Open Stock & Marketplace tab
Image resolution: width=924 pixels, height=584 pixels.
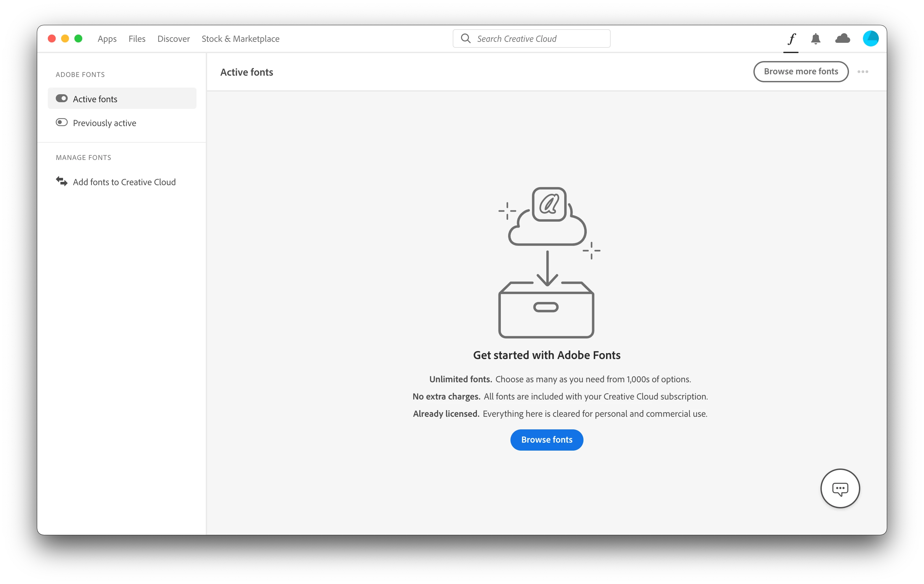tap(240, 39)
